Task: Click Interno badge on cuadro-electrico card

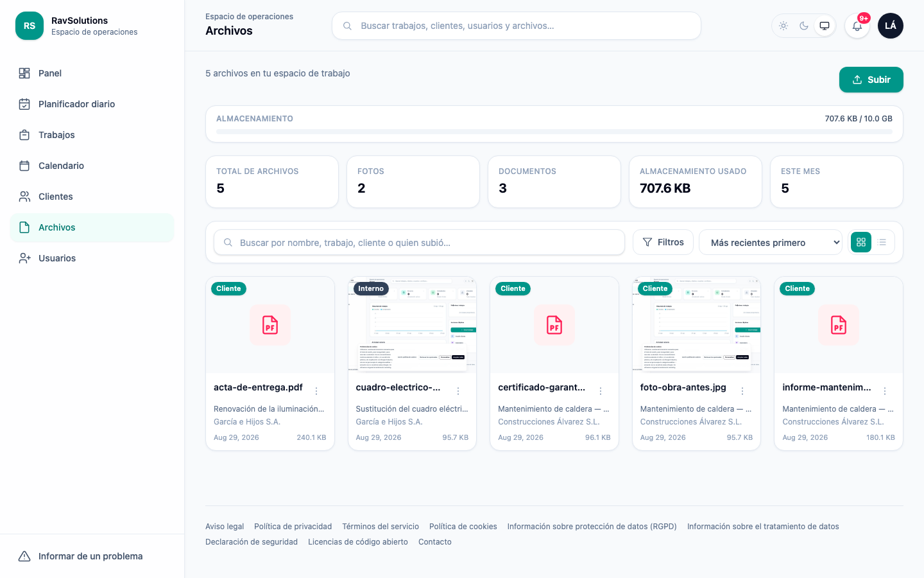Action: tap(371, 288)
